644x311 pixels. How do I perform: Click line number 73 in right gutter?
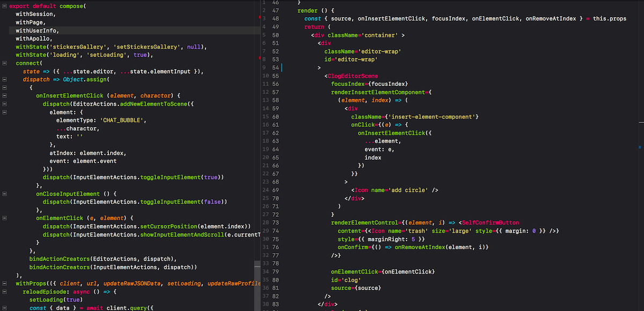tap(275, 223)
